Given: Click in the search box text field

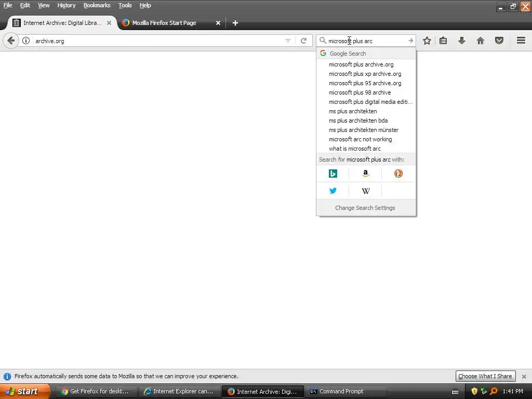Looking at the screenshot, I should [x=366, y=41].
